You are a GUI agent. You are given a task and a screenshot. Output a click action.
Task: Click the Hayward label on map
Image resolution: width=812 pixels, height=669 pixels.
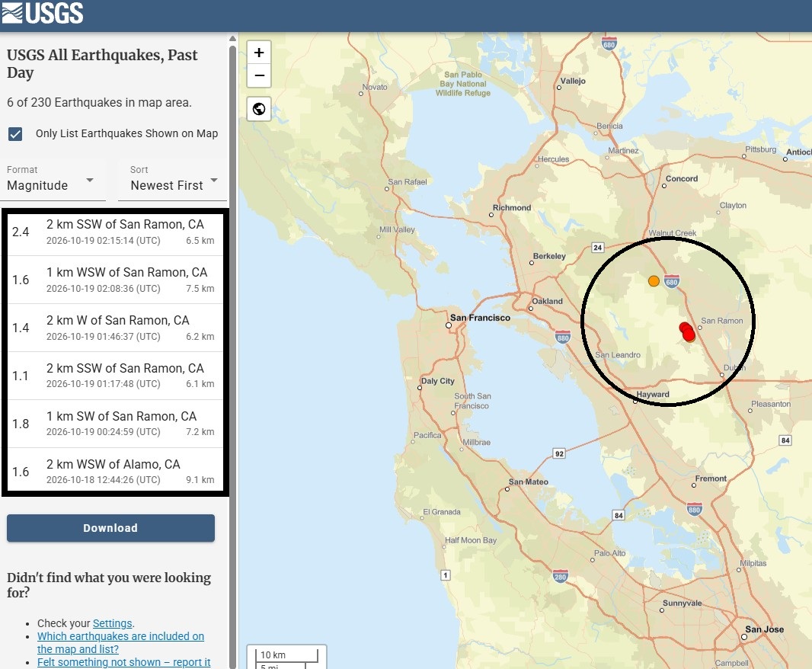[x=653, y=395]
